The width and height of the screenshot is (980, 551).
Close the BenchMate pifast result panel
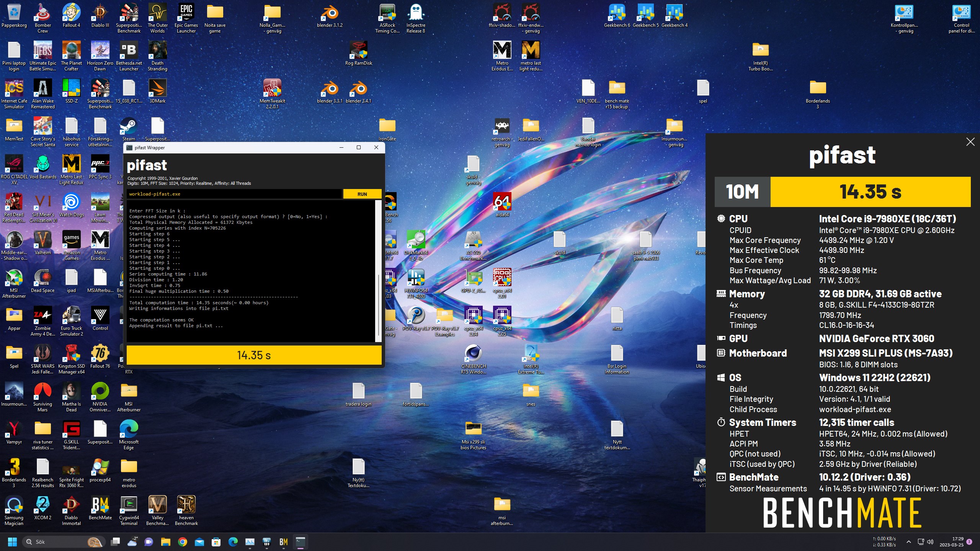(970, 142)
